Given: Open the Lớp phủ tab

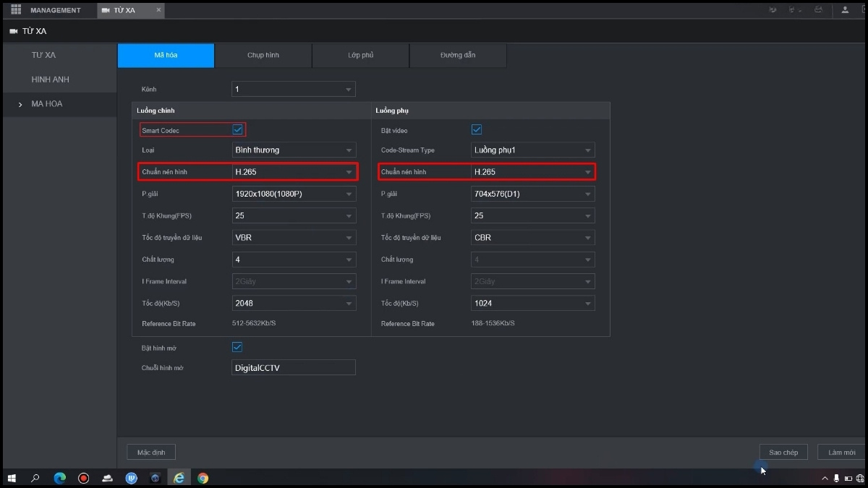Looking at the screenshot, I should tap(360, 56).
